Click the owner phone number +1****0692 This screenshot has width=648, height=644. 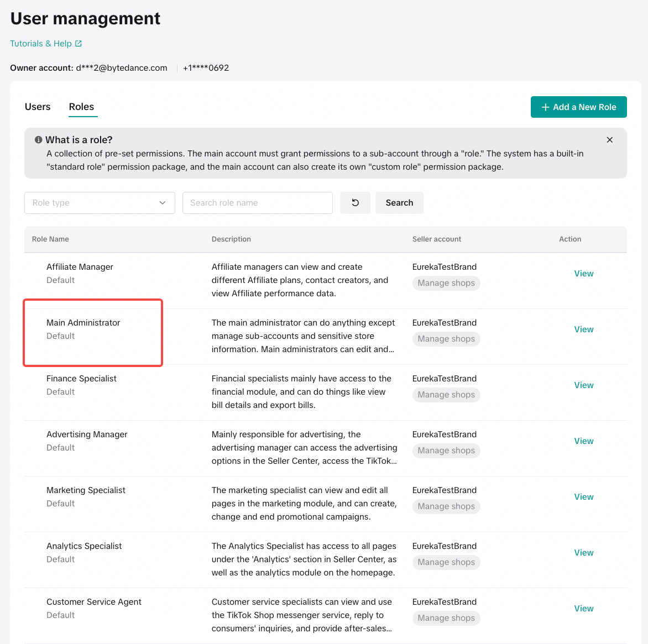[206, 68]
